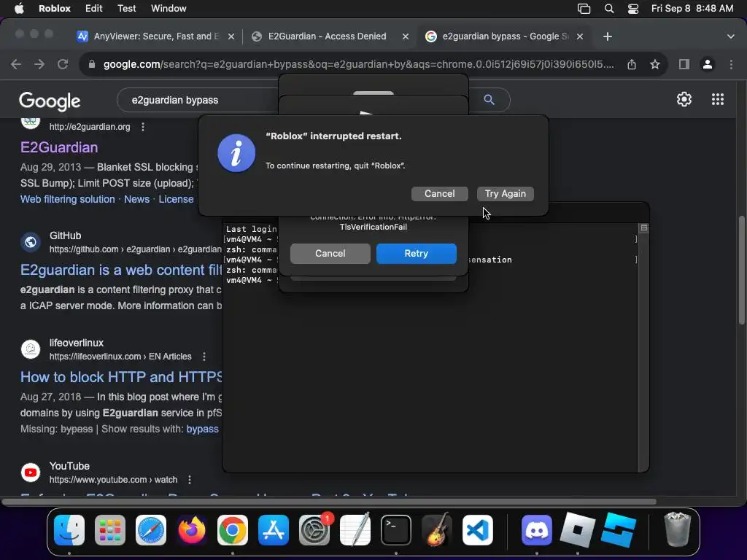Open the Roblox menu in menu bar
747x560 pixels.
(54, 9)
